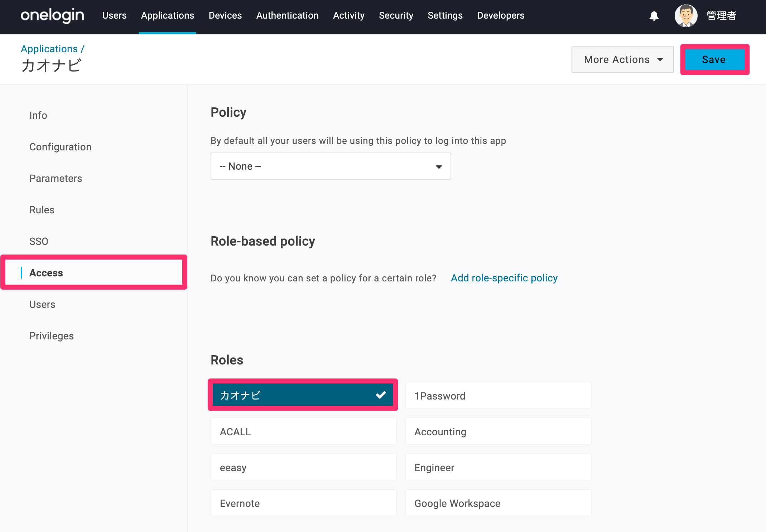The width and height of the screenshot is (766, 532).
Task: Toggle the Engineer role
Action: (498, 467)
